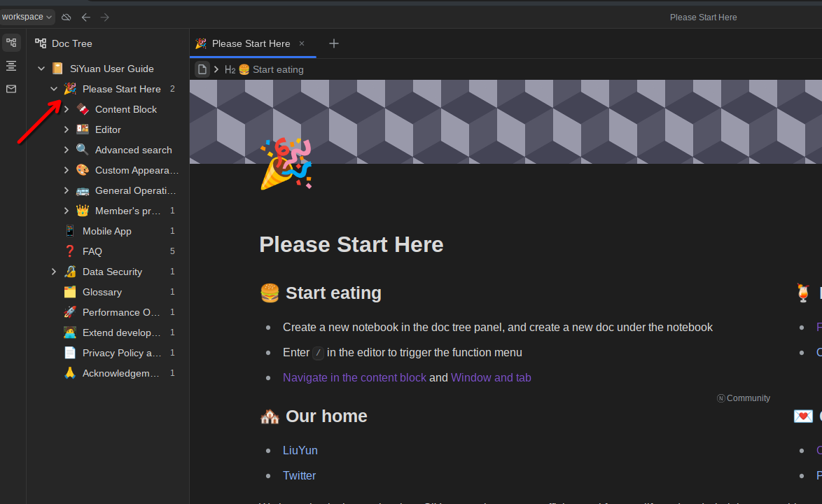The image size is (822, 504).
Task: Close the Please Start Here tab
Action: (302, 43)
